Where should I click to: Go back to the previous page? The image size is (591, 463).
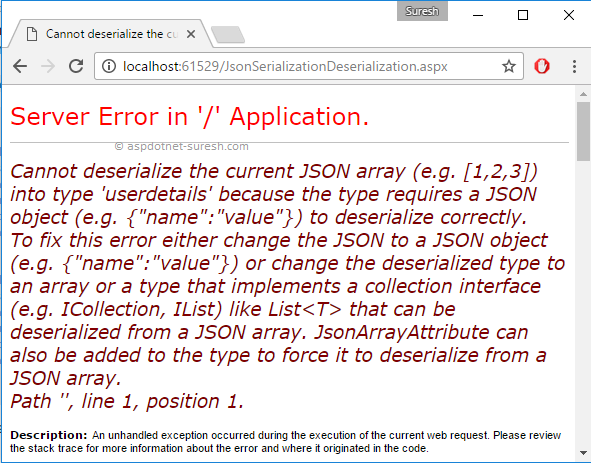[x=20, y=66]
